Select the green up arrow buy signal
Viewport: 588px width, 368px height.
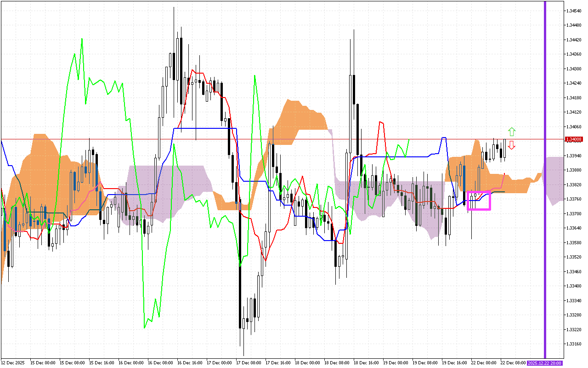click(512, 132)
